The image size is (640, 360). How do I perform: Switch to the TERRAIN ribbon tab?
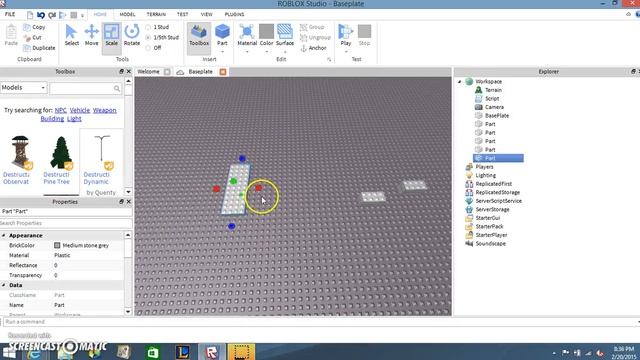156,14
